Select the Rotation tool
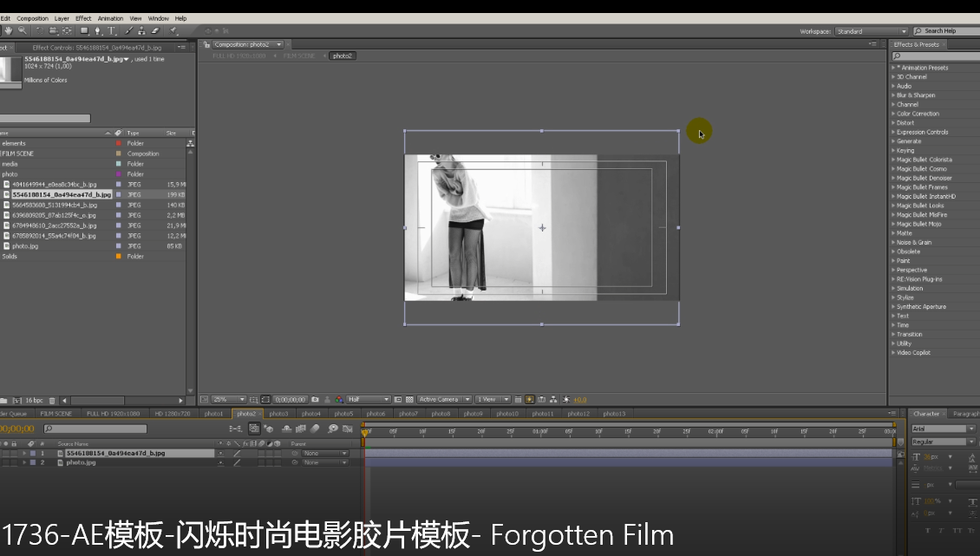 pyautogui.click(x=39, y=30)
